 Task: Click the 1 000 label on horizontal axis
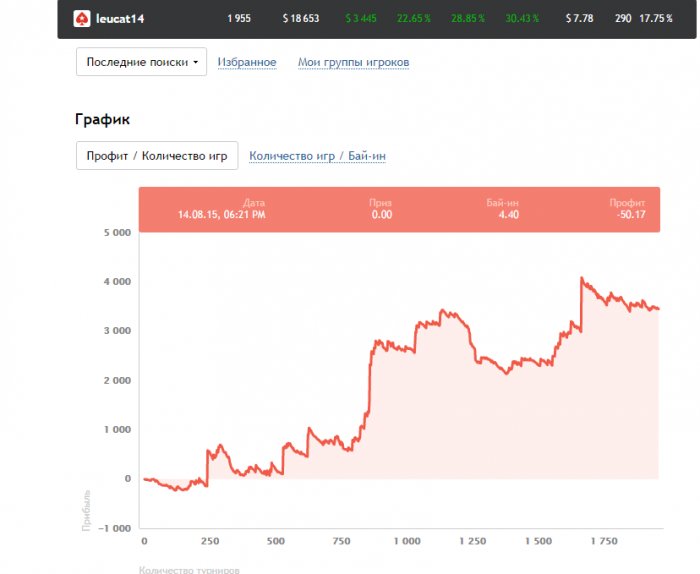click(406, 541)
